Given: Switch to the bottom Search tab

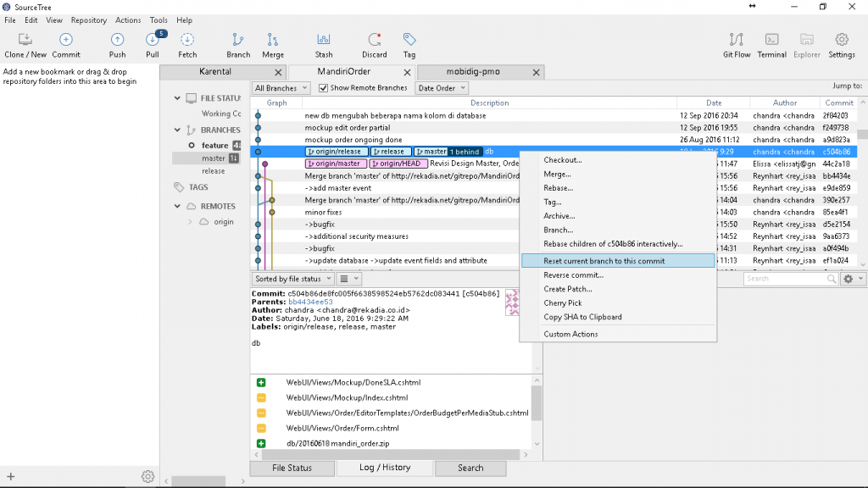Looking at the screenshot, I should 470,468.
